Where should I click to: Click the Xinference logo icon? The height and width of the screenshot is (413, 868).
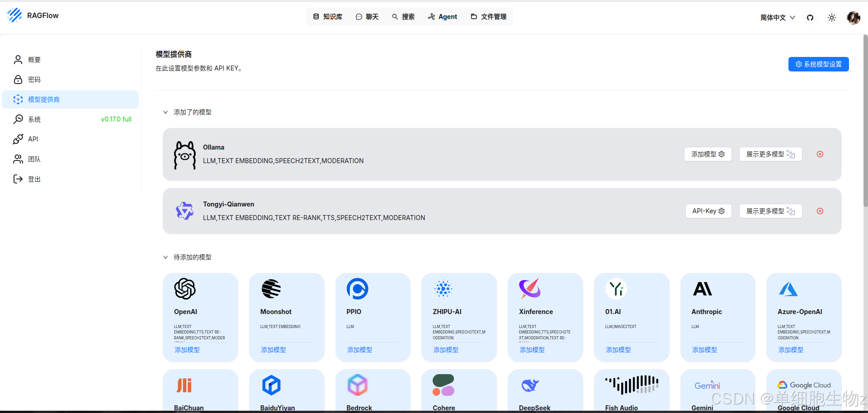[x=530, y=289]
